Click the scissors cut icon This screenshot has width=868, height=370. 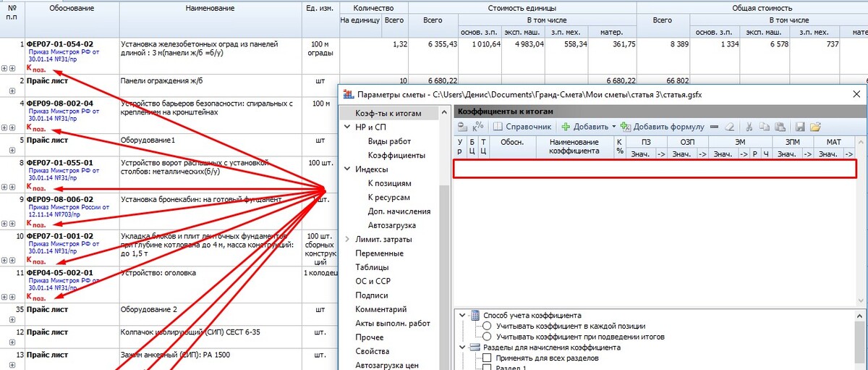pos(750,127)
